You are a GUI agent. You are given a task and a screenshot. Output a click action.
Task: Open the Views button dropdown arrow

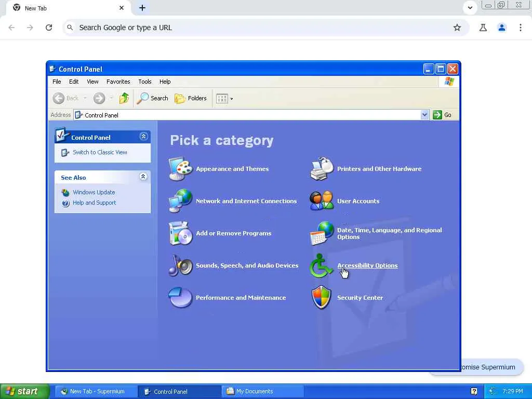(x=231, y=99)
